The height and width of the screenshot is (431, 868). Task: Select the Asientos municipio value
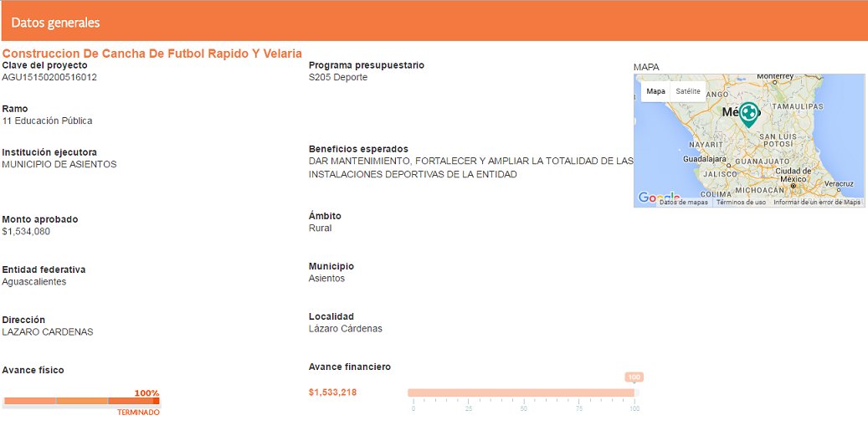(326, 279)
